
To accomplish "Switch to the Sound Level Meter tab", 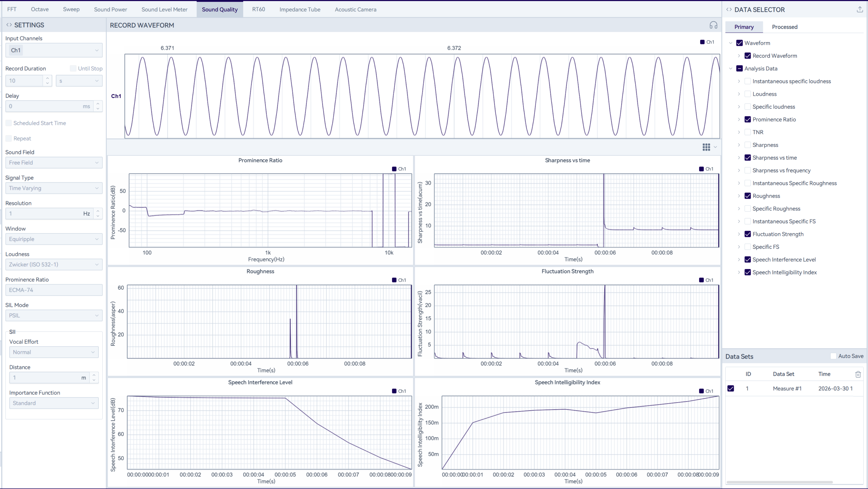I will pos(164,10).
